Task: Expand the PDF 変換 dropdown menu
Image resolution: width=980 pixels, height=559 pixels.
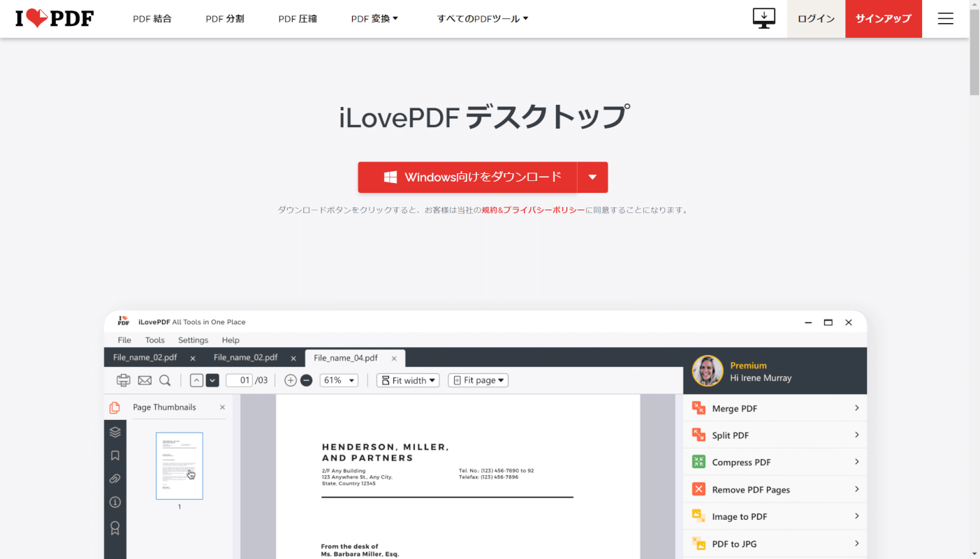Action: tap(374, 19)
